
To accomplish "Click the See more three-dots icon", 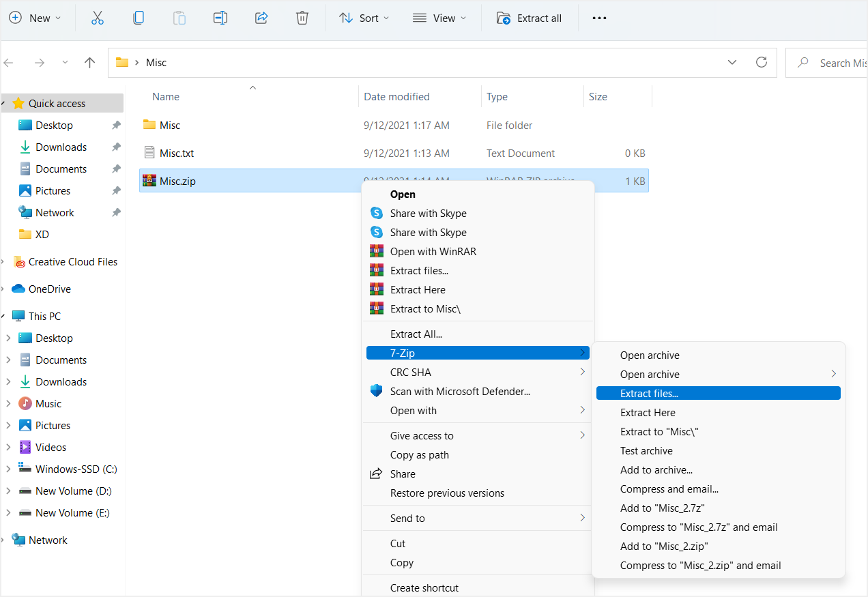I will tap(599, 18).
